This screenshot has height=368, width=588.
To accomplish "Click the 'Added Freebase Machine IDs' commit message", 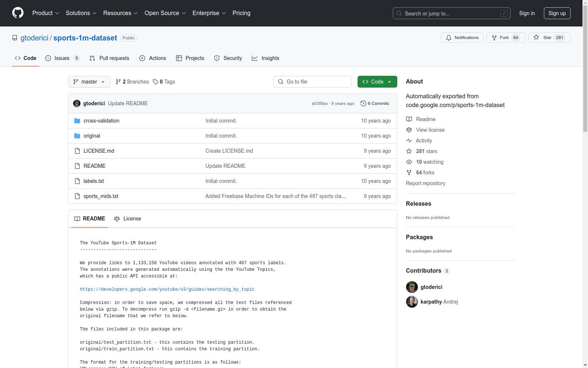I will (x=276, y=196).
